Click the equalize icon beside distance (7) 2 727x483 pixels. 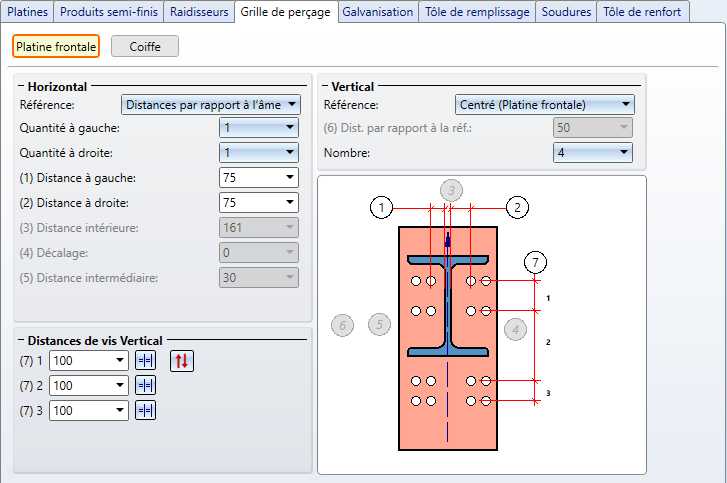point(146,385)
